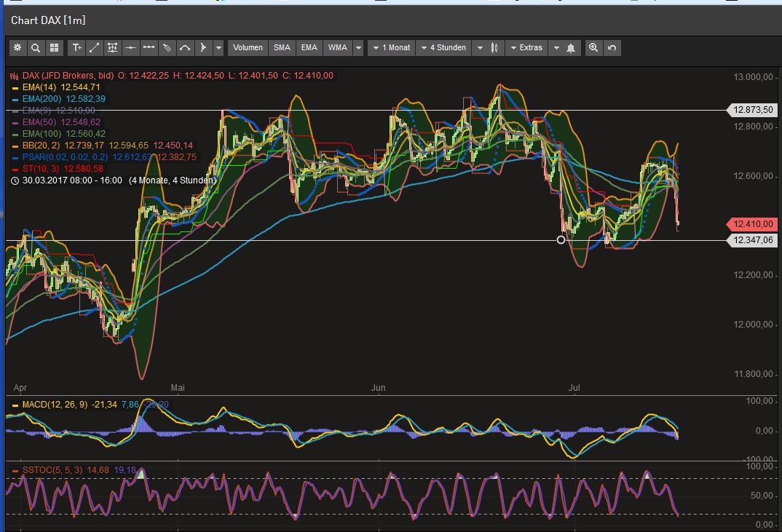Open the chart layout grid icon
Screen dimensions: 782x532
tap(54, 47)
